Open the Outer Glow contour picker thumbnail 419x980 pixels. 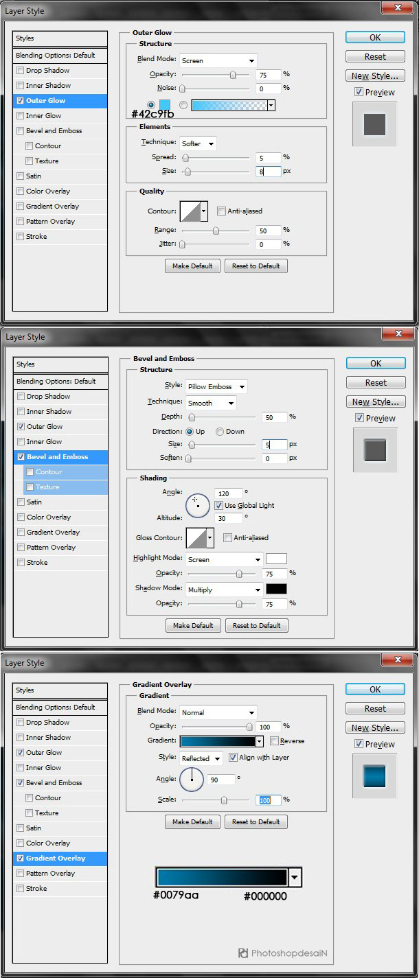point(190,211)
